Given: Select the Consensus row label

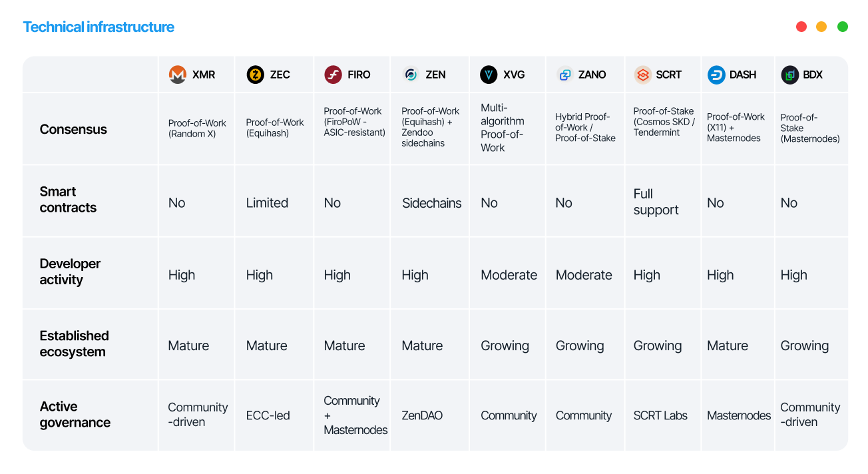Looking at the screenshot, I should 73,129.
